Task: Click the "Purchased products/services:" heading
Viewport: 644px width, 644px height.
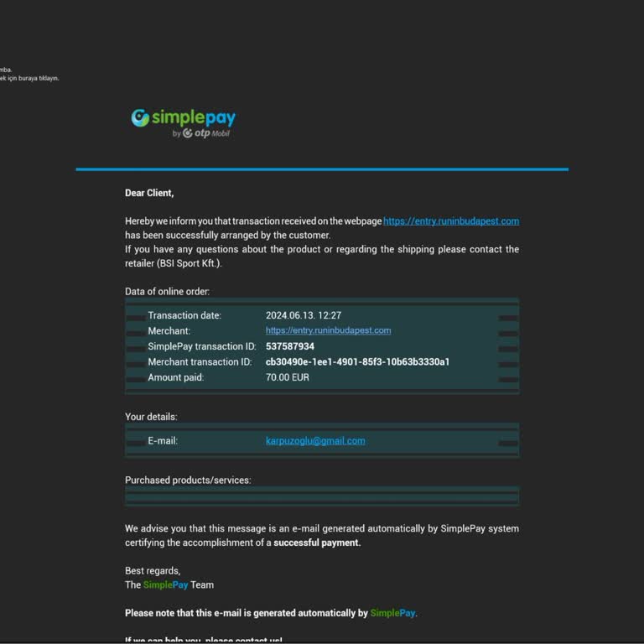Action: (x=188, y=480)
